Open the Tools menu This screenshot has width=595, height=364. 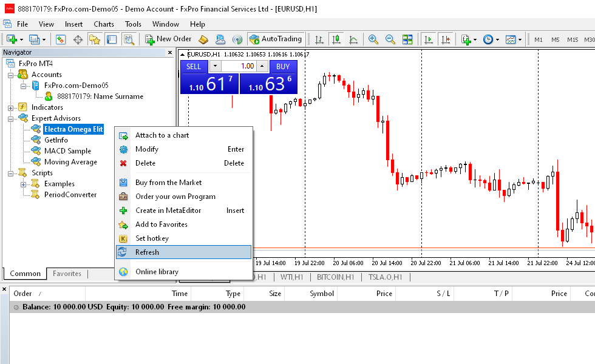133,24
